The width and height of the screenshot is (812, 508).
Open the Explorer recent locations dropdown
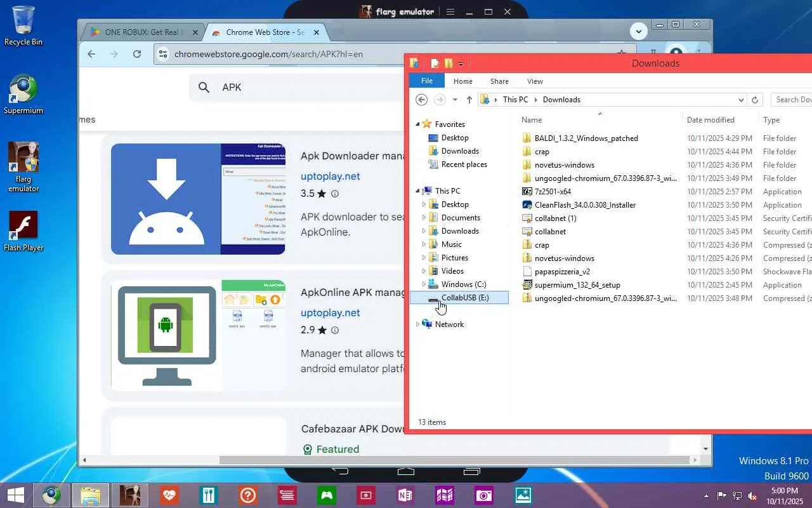[x=455, y=100]
